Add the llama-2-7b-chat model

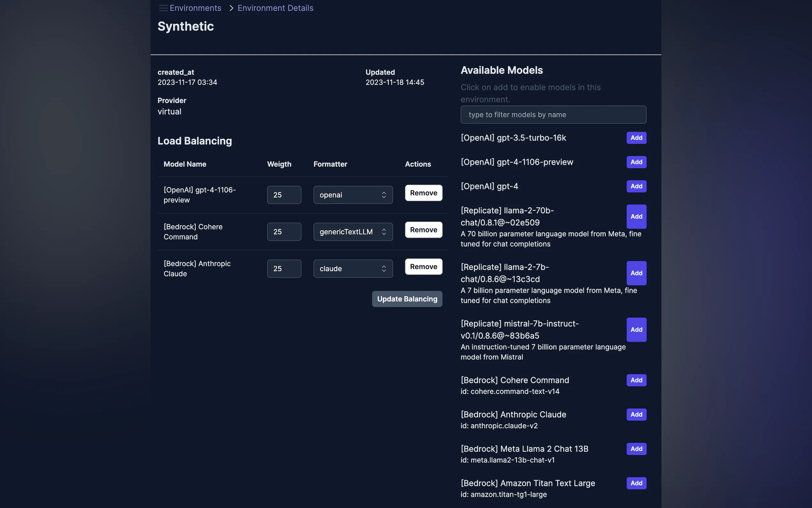636,273
